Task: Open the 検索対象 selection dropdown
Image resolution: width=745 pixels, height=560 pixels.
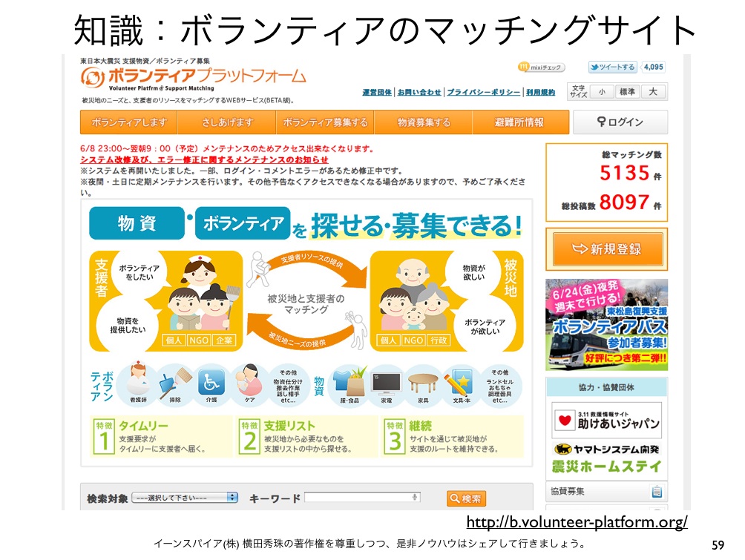Action: tap(185, 498)
